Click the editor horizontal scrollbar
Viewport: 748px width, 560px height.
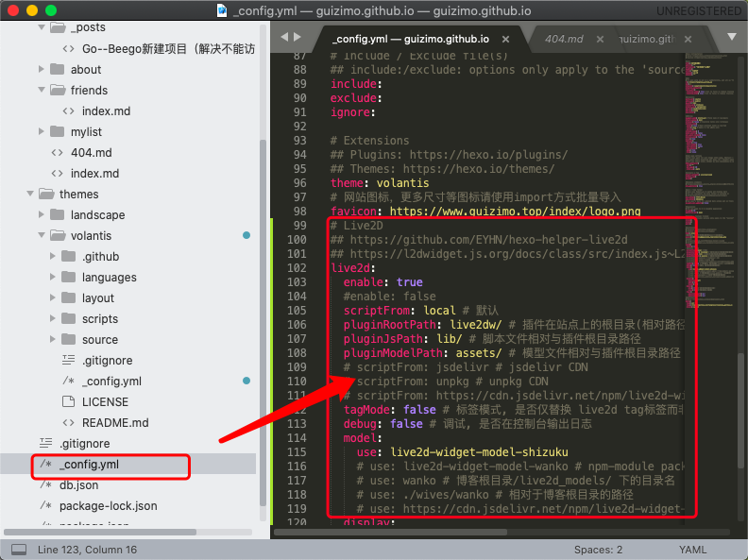[390, 532]
